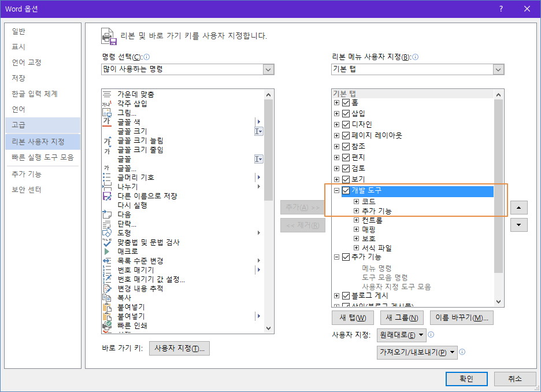Switch to 빠른 실행 도구 모음 category
This screenshot has width=541, height=392.
pos(43,157)
